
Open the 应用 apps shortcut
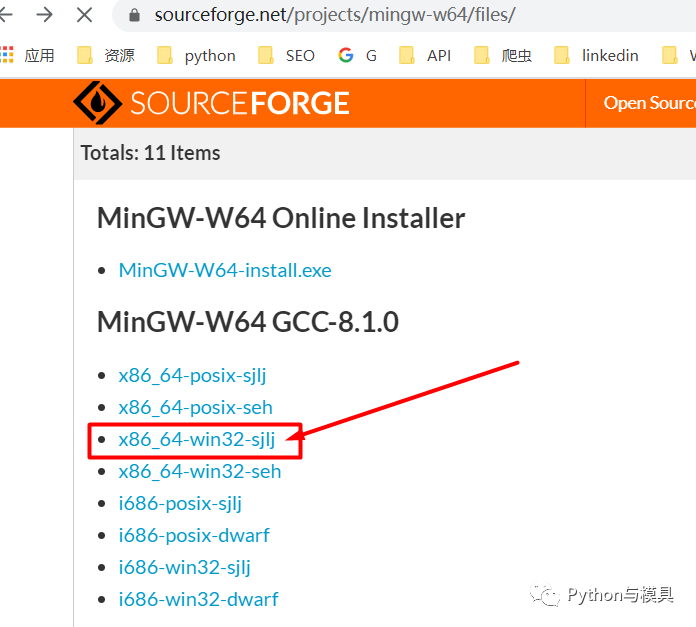[28, 55]
